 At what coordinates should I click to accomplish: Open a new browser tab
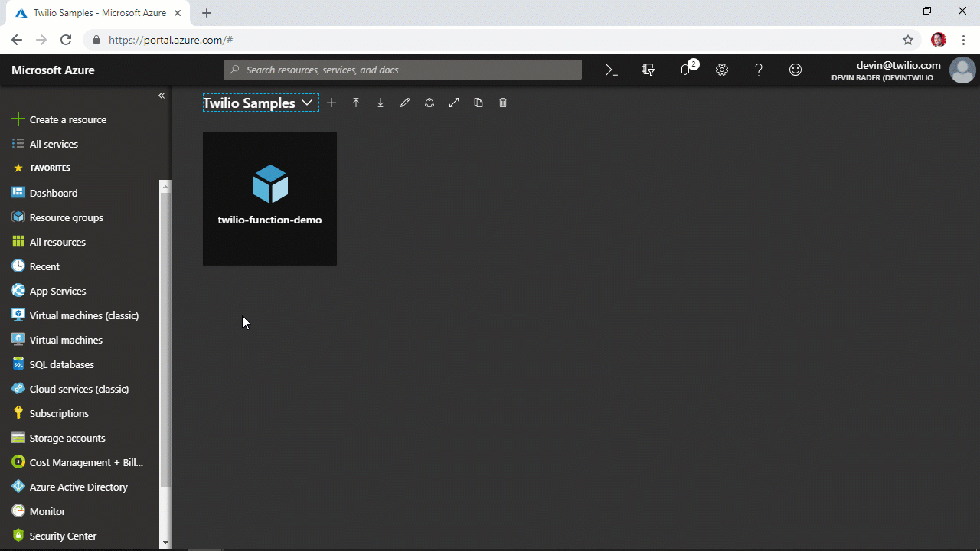tap(207, 13)
